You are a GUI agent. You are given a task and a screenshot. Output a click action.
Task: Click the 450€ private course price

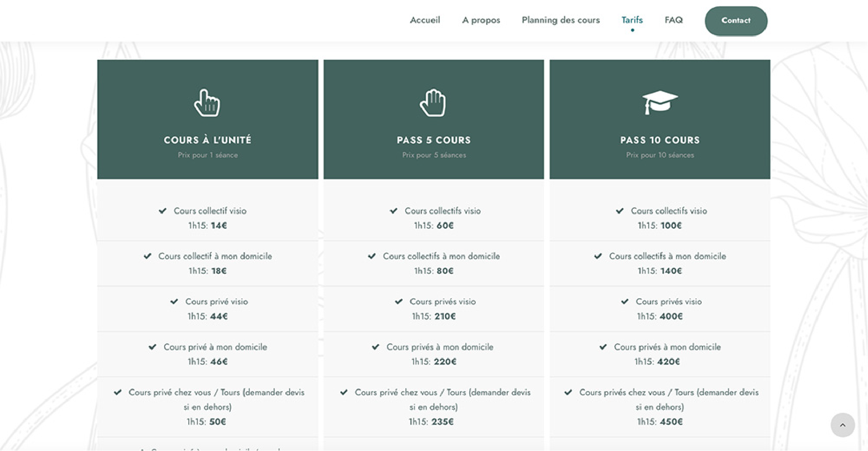(671, 422)
